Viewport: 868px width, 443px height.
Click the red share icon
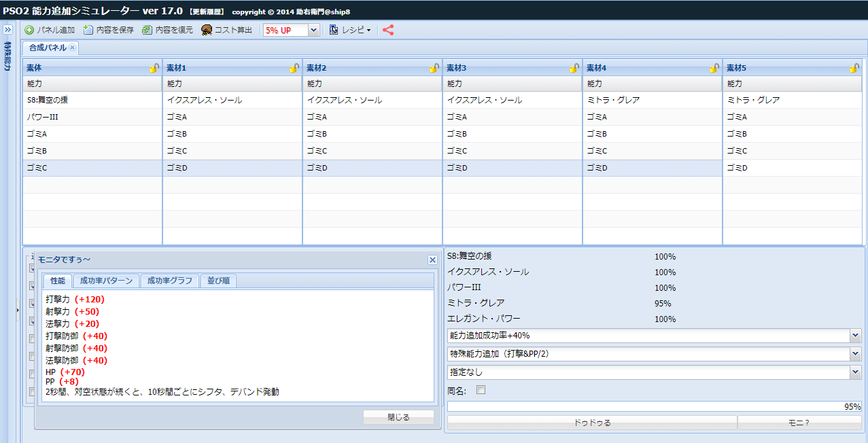[388, 30]
